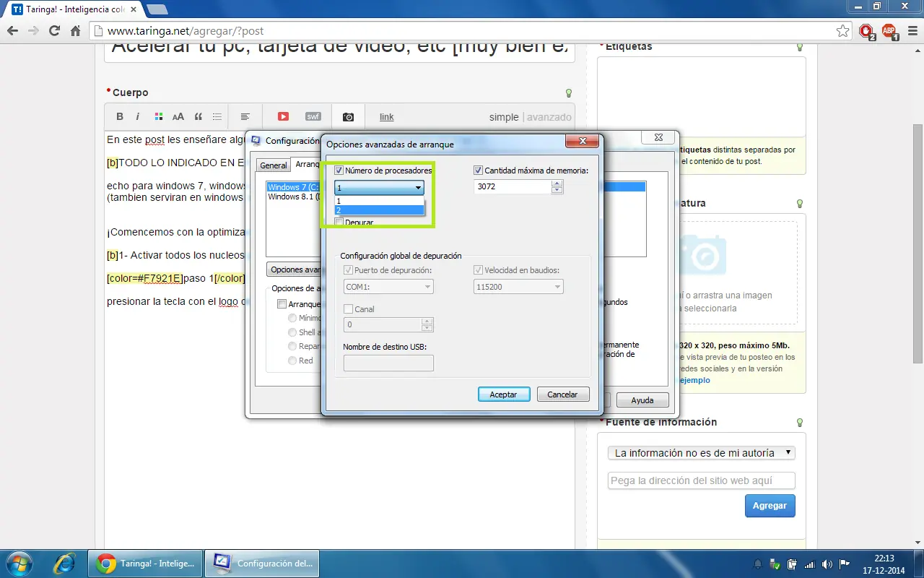Switch to avanzado editor mode
The width and height of the screenshot is (924, 578).
549,117
